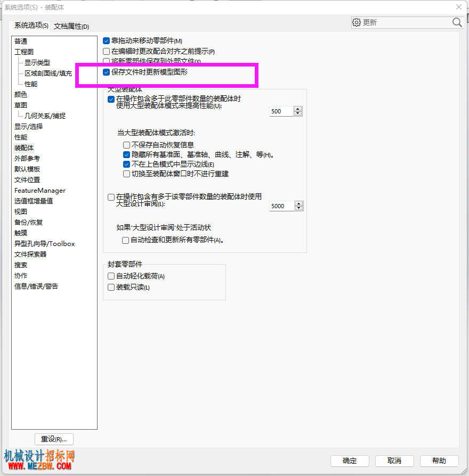Select 区域剖面线/填充 tree item
The height and width of the screenshot is (476, 469).
click(48, 73)
